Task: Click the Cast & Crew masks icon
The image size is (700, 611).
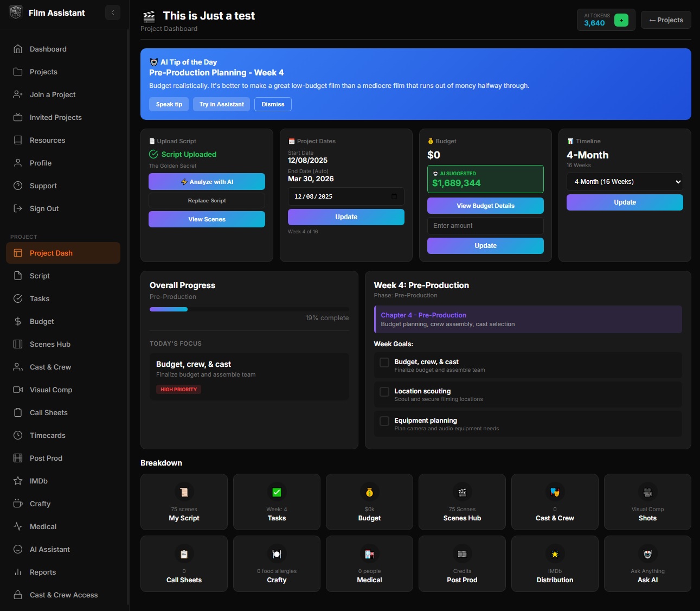Action: tap(555, 492)
